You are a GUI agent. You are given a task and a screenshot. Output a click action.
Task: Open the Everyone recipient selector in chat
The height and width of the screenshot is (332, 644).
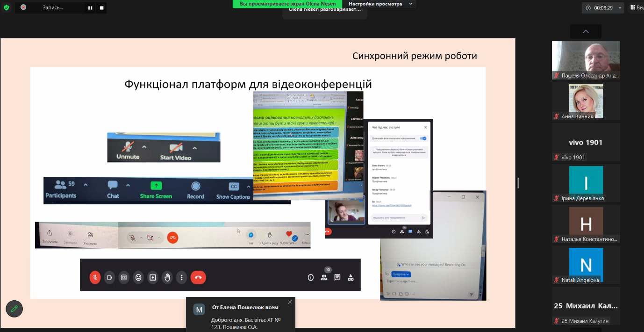[401, 274]
